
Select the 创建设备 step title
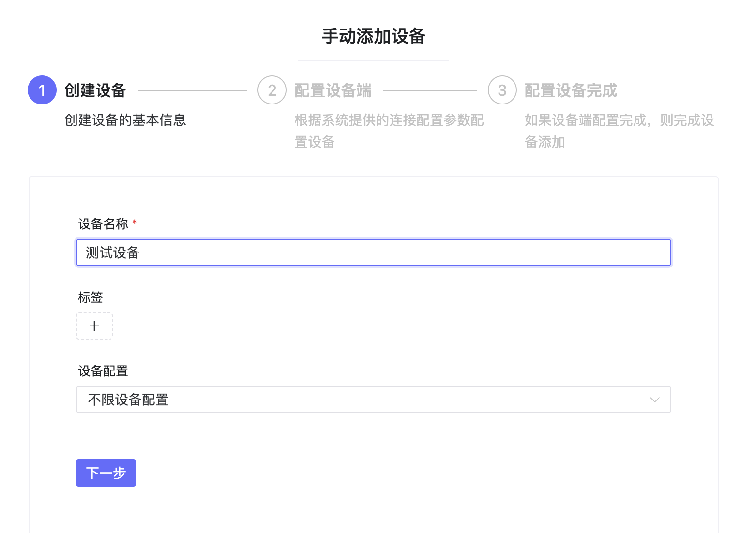coord(95,90)
